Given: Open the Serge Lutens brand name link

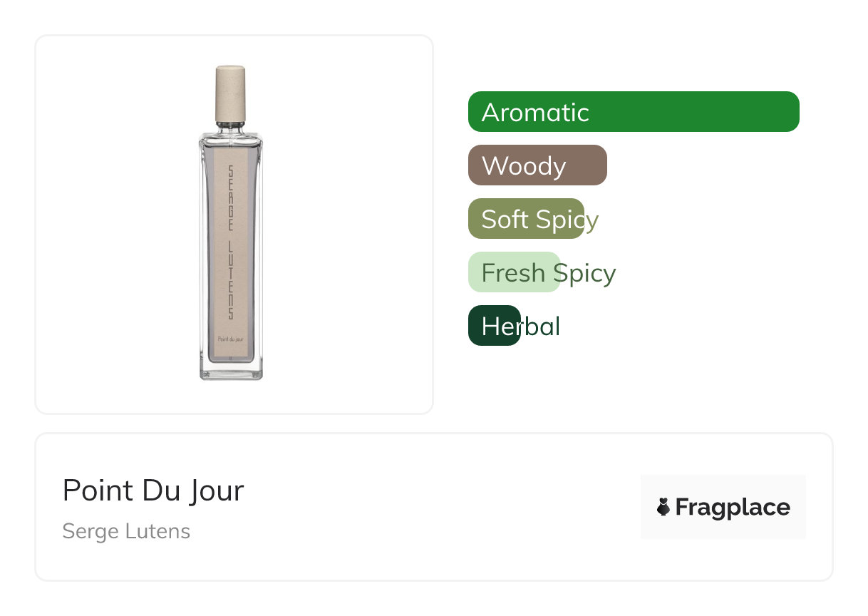Looking at the screenshot, I should point(126,531).
